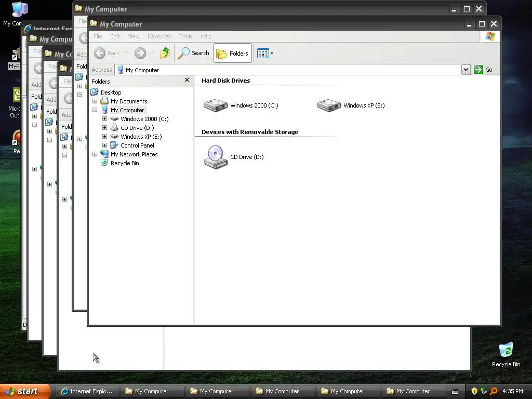Open Back button history dropdown arrow
The image size is (532, 399).
pyautogui.click(x=126, y=53)
